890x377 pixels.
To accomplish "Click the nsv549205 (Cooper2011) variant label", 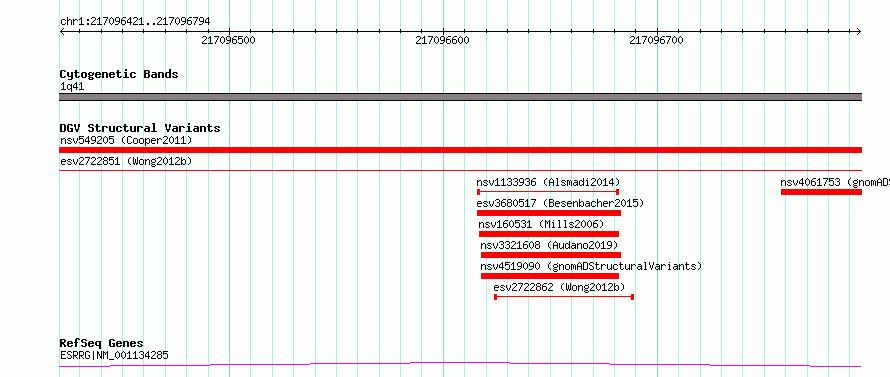I will [126, 140].
